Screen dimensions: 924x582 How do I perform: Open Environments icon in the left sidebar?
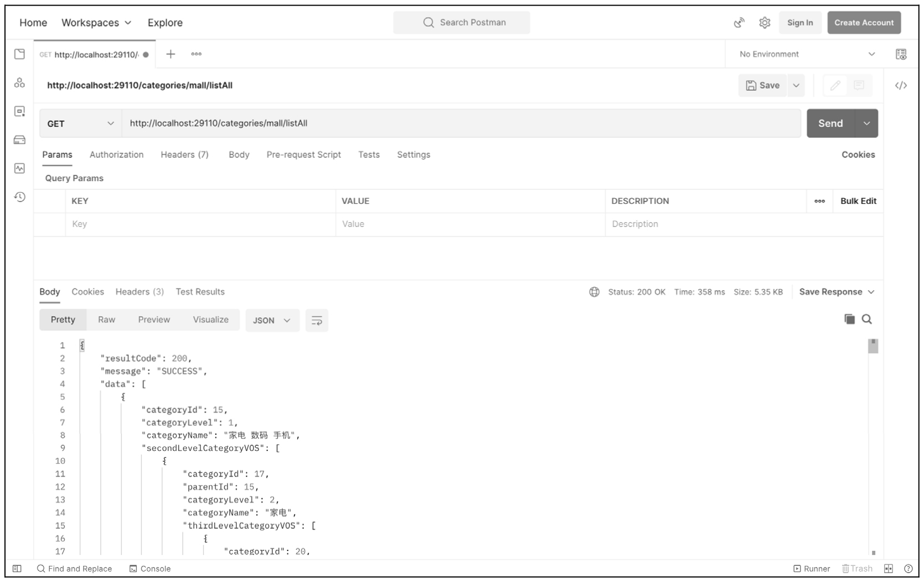pos(20,111)
